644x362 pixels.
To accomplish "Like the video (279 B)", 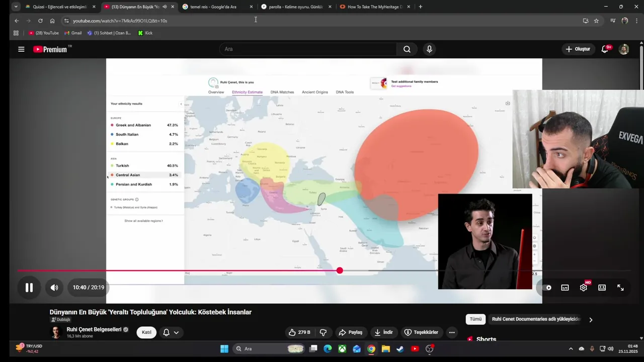I will point(299,332).
